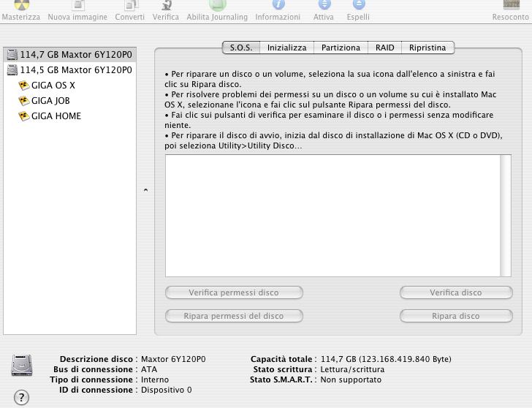Open the RAID tab
This screenshot has height=408, width=532.
(x=384, y=48)
